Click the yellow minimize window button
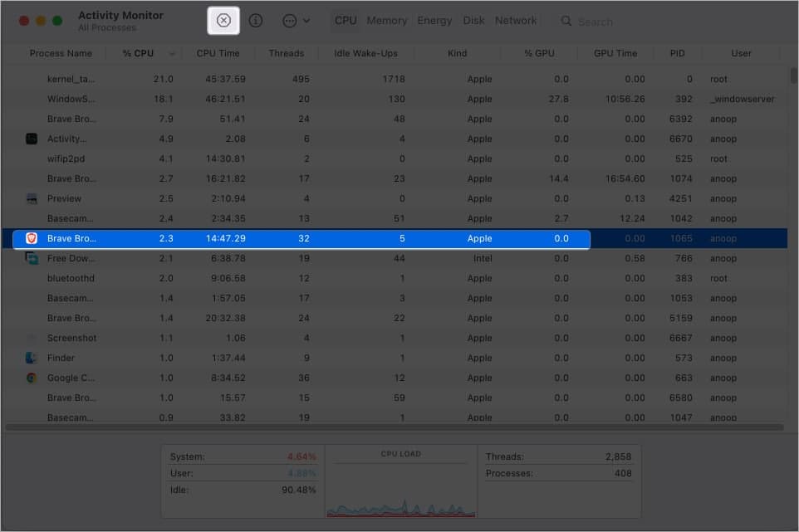Image resolution: width=799 pixels, height=532 pixels. (x=41, y=21)
